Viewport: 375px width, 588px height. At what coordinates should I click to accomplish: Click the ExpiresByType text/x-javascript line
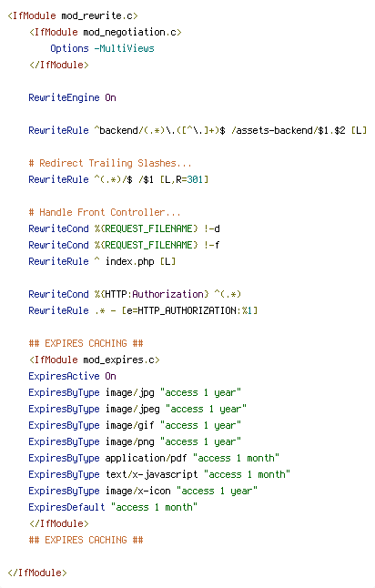[x=159, y=474]
